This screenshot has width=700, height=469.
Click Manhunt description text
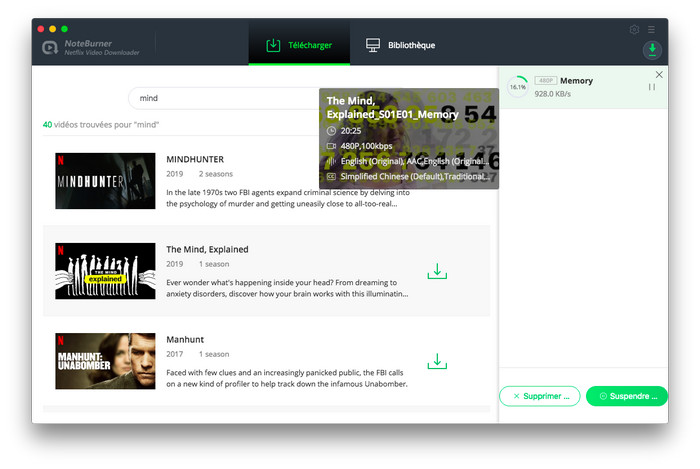[287, 378]
